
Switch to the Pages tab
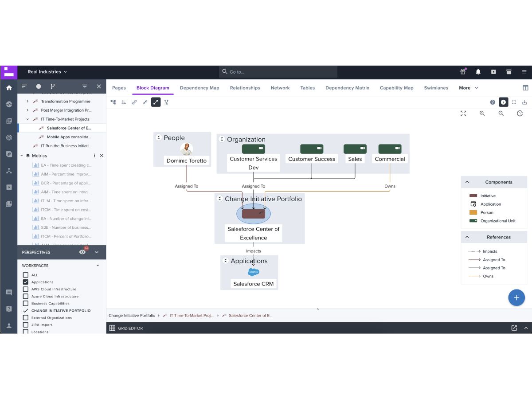coord(119,88)
